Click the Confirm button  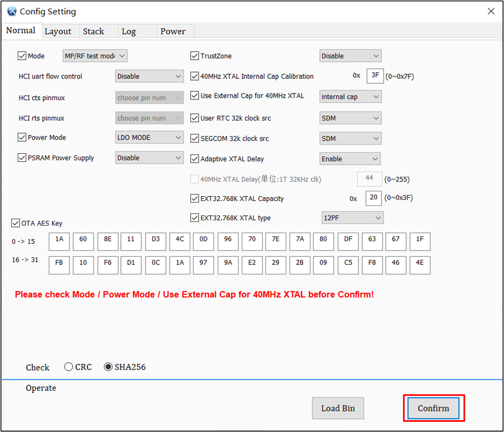pos(433,408)
